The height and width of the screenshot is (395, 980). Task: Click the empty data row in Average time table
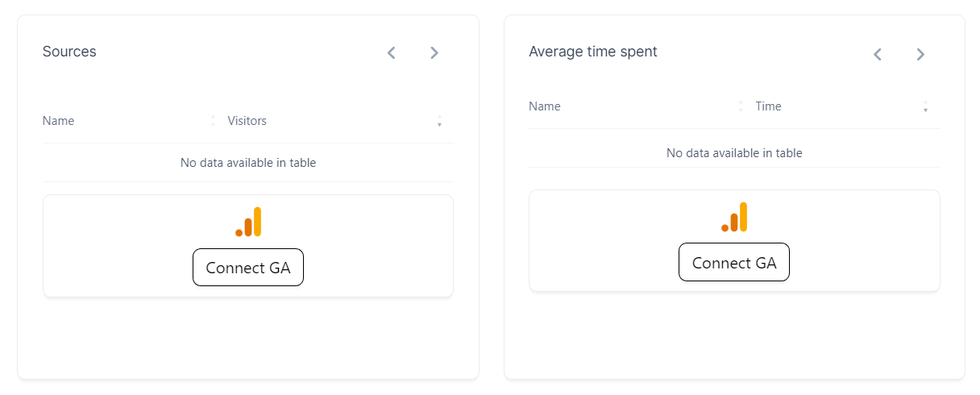pyautogui.click(x=734, y=153)
